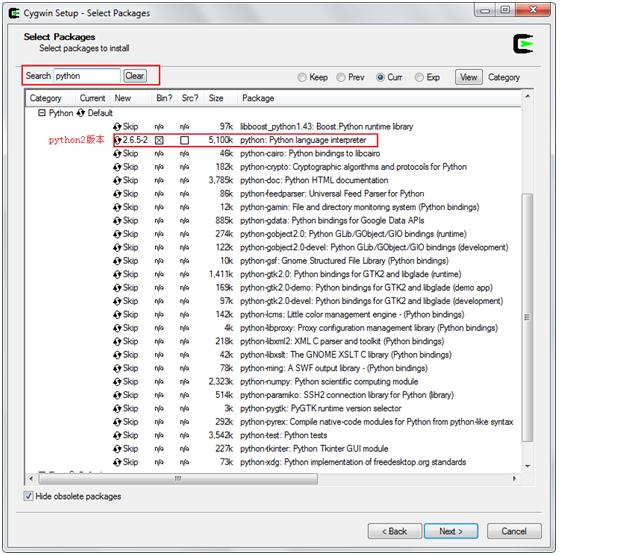Toggle Skip cycle icon for python-numpy
This screenshot has height=555, width=640.
click(x=118, y=382)
